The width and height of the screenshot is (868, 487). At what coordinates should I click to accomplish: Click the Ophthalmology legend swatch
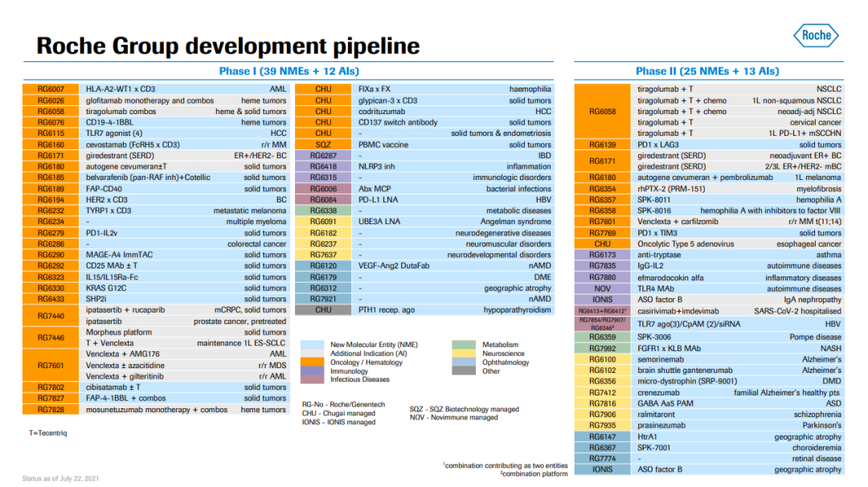pos(464,362)
